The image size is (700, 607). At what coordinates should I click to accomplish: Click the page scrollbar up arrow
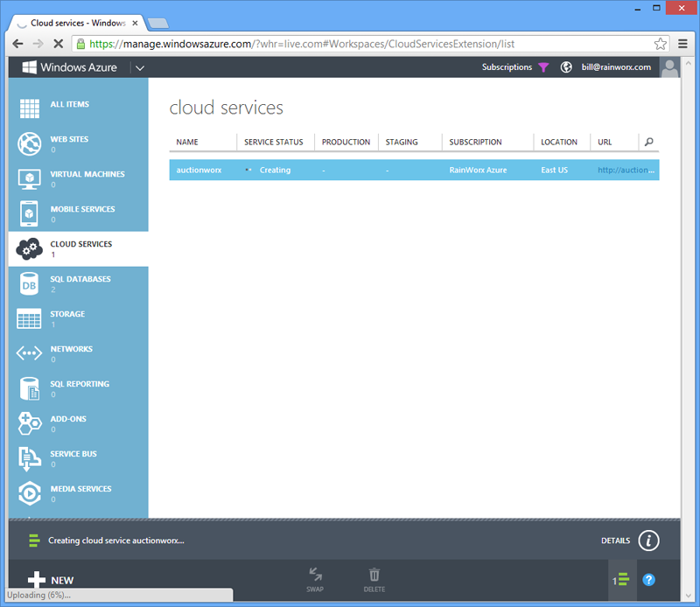click(688, 63)
